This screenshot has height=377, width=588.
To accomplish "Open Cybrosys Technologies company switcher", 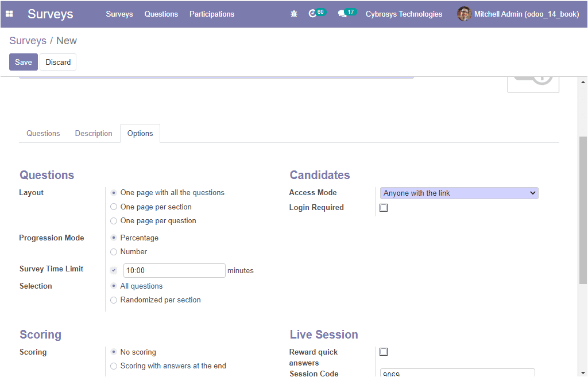I will pos(404,14).
